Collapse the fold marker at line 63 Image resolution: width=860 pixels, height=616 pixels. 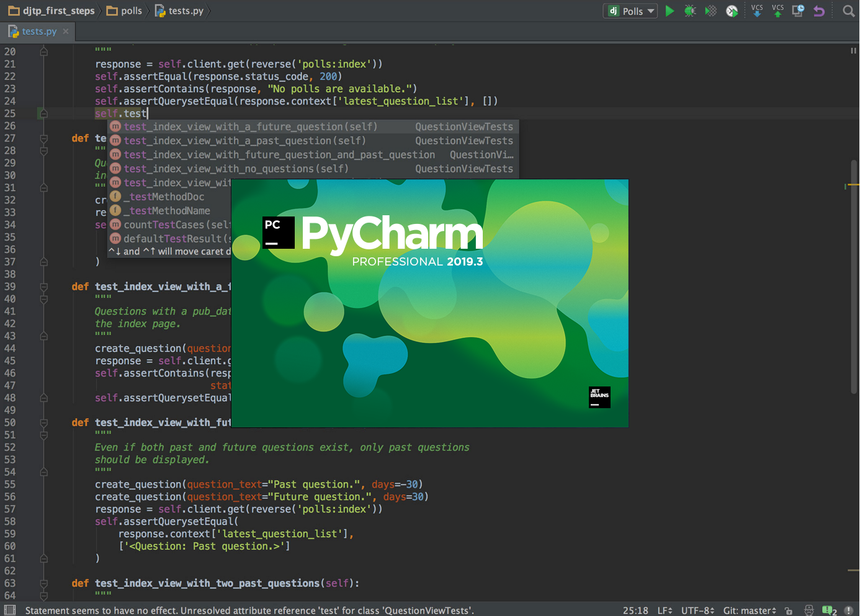[x=43, y=583]
